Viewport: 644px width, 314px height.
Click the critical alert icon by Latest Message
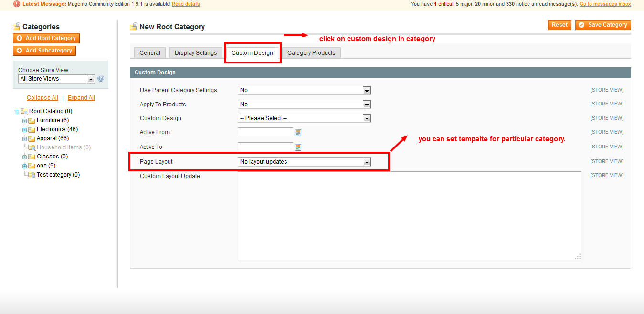[17, 4]
